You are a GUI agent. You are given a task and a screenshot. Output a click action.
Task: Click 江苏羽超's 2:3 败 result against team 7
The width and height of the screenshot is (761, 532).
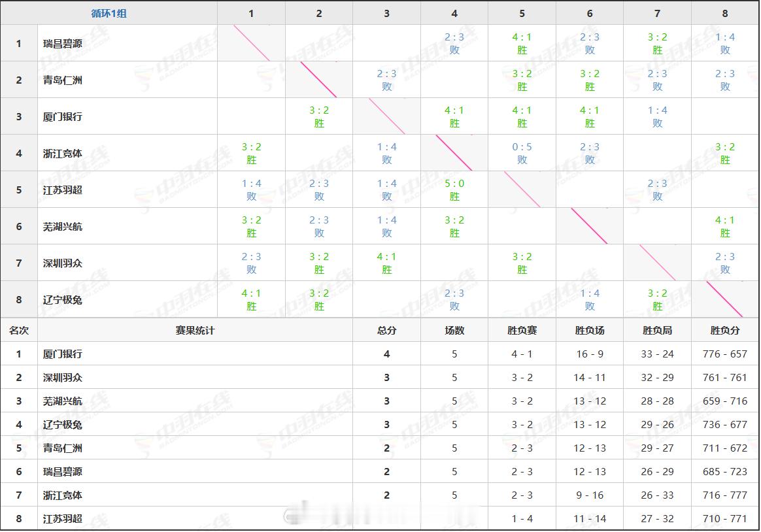pyautogui.click(x=657, y=190)
